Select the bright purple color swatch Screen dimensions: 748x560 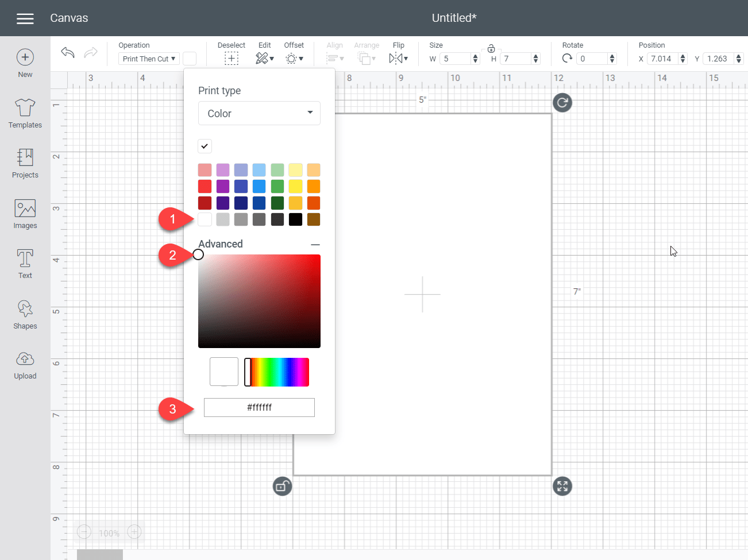coord(223,186)
